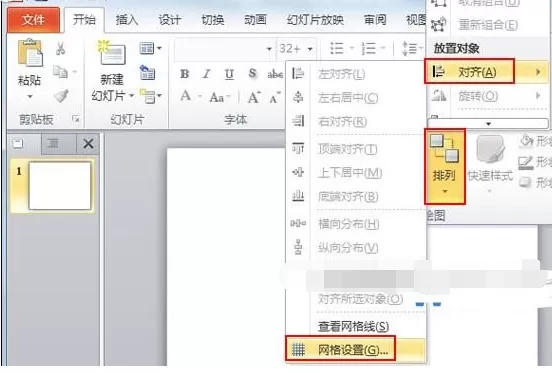Viewport: 552px width, 373px height.
Task: Click the line spacing icon
Action: (409, 49)
